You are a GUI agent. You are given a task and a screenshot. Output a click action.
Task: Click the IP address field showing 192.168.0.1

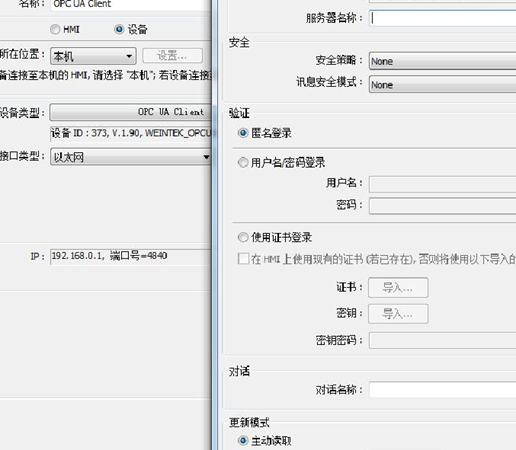tap(131, 256)
